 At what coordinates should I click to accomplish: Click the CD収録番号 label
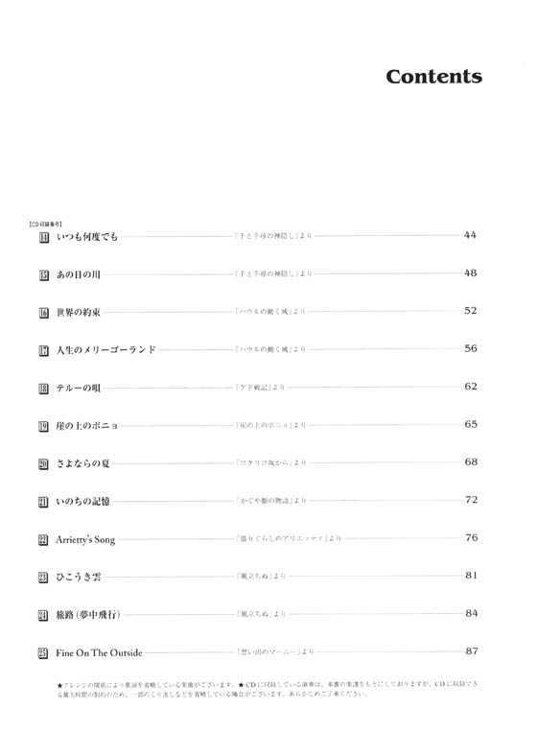click(45, 224)
